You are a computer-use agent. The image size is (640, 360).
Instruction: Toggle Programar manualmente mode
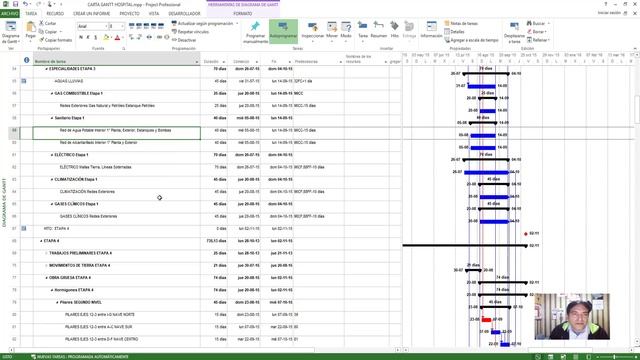coord(256,32)
